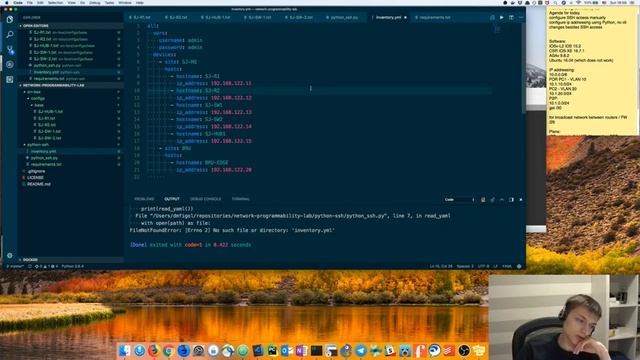Switch to the Terminal panel tab
Image resolution: width=640 pixels, height=360 pixels.
coord(240,199)
